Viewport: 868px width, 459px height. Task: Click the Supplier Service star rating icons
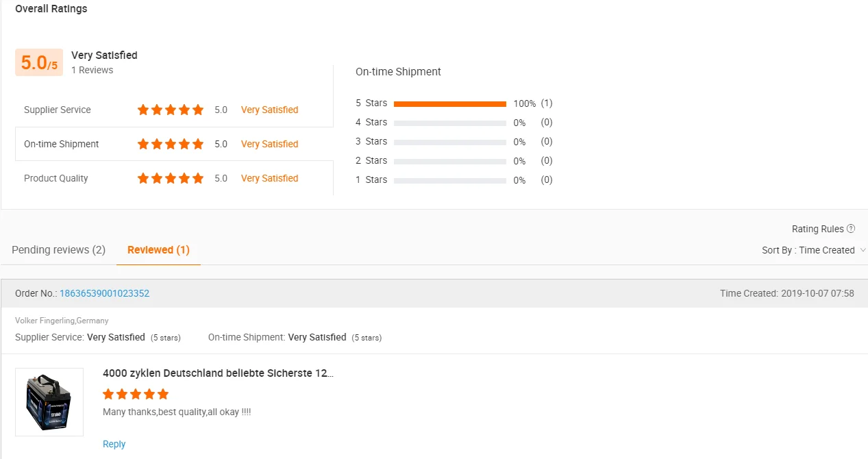(x=171, y=110)
